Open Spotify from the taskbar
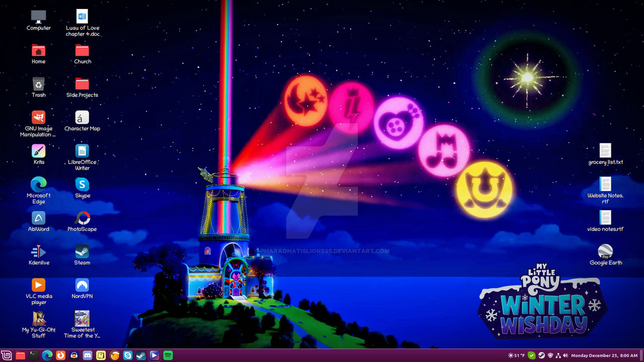The image size is (644, 362). [x=169, y=355]
